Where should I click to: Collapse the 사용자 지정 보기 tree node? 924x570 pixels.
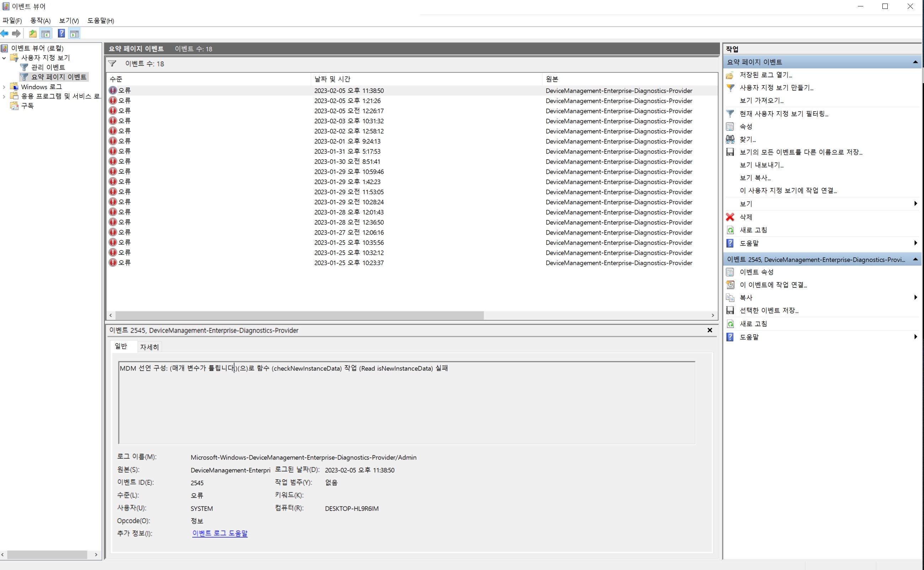click(4, 58)
